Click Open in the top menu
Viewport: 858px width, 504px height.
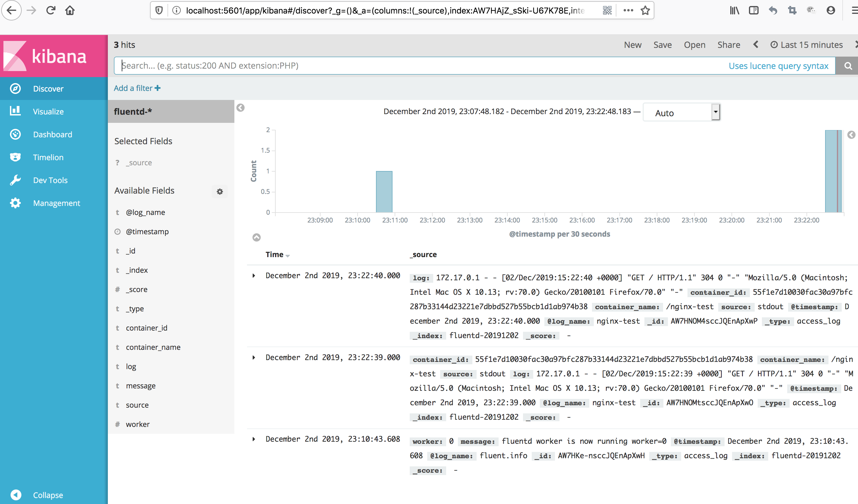coord(695,45)
